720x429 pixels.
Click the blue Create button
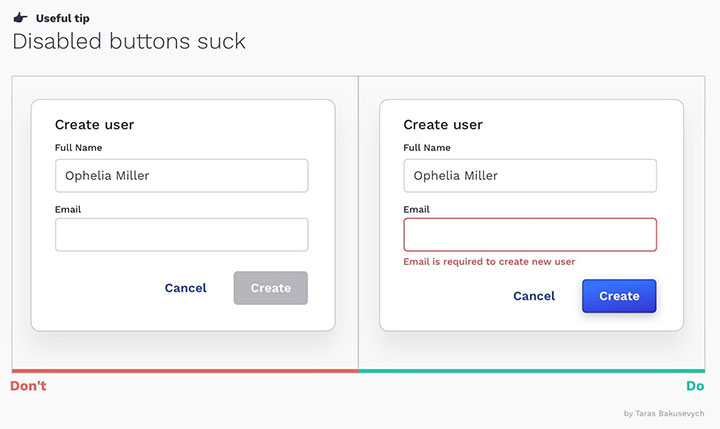click(619, 296)
